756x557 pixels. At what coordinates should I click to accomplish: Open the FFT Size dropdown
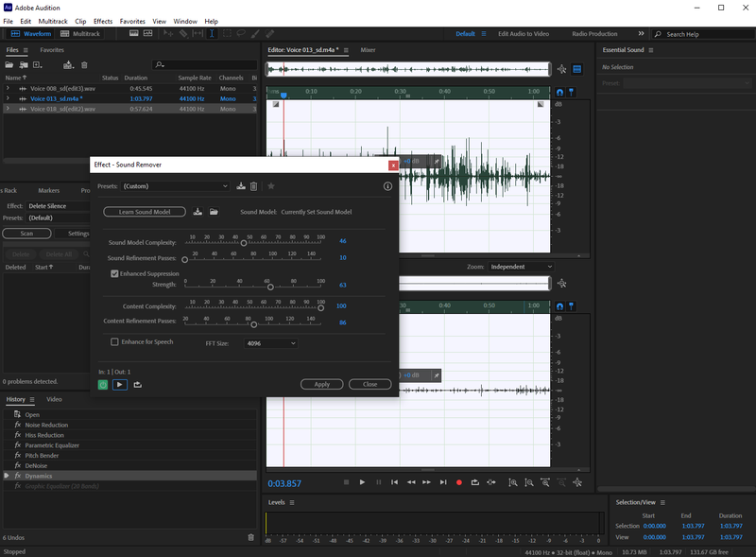[x=270, y=343]
